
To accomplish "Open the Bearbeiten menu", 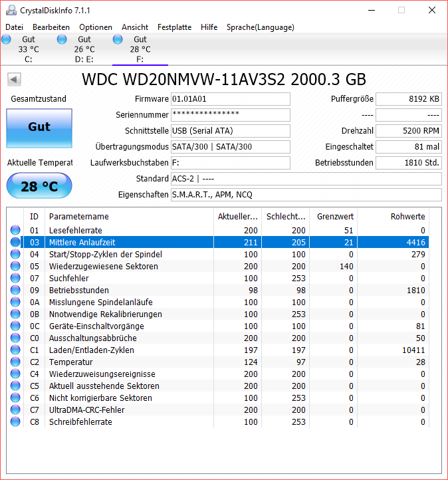I will 51,27.
